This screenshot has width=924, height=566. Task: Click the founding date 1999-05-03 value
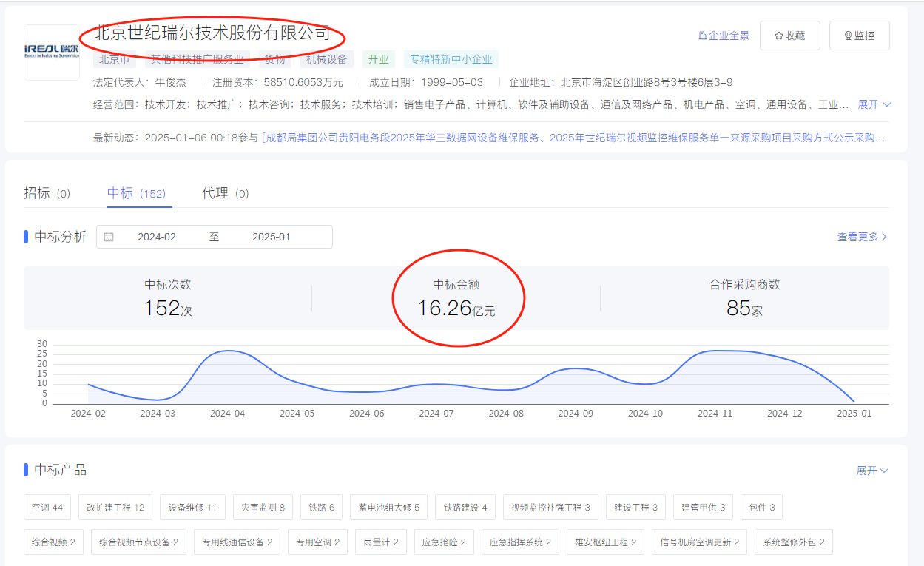coord(452,82)
